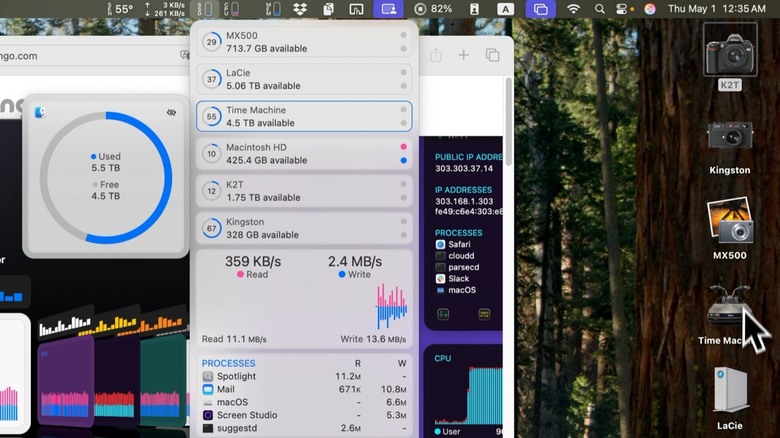Click the PROCESSES header in disk menu
This screenshot has height=438, width=780.
click(x=228, y=363)
